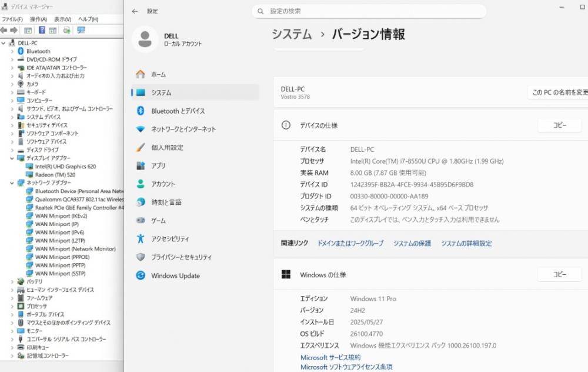Open アクセシビリティ settings page
The width and height of the screenshot is (588, 372).
(x=195, y=239)
